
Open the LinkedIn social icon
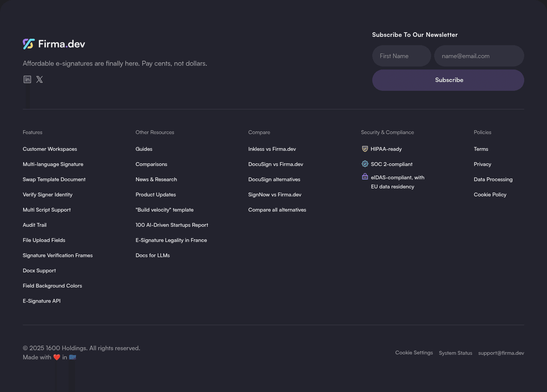pos(27,79)
